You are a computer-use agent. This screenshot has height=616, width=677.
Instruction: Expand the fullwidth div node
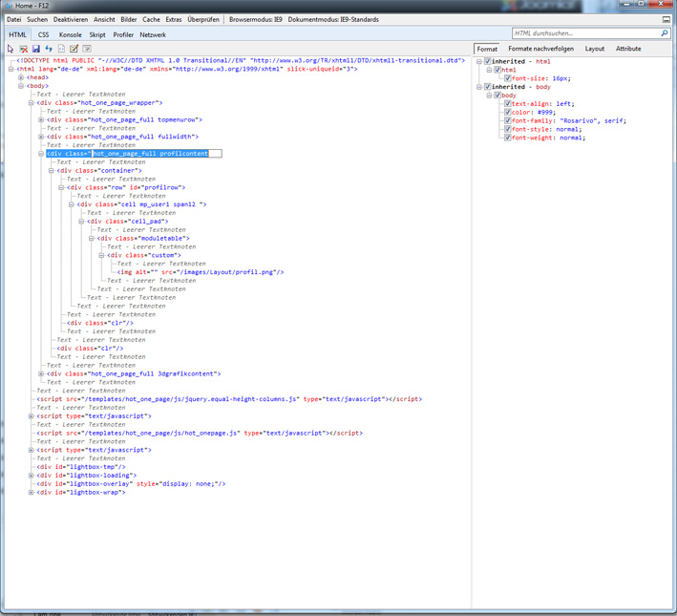(41, 137)
